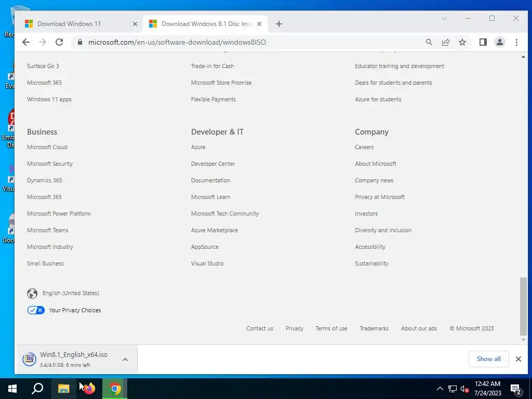Open Firefox from the taskbar
This screenshot has width=532, height=399.
[89, 389]
